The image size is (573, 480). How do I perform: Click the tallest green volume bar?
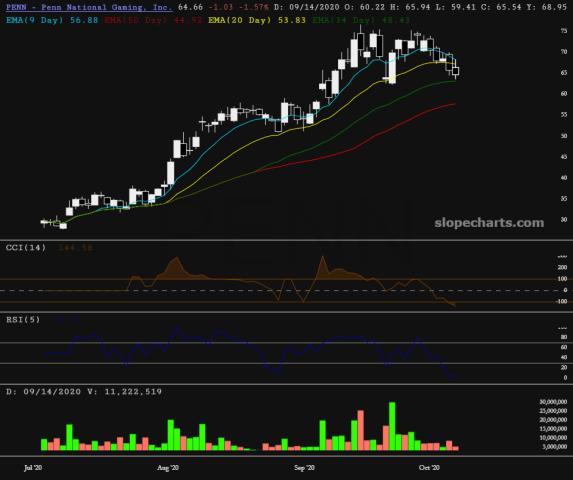click(x=392, y=426)
